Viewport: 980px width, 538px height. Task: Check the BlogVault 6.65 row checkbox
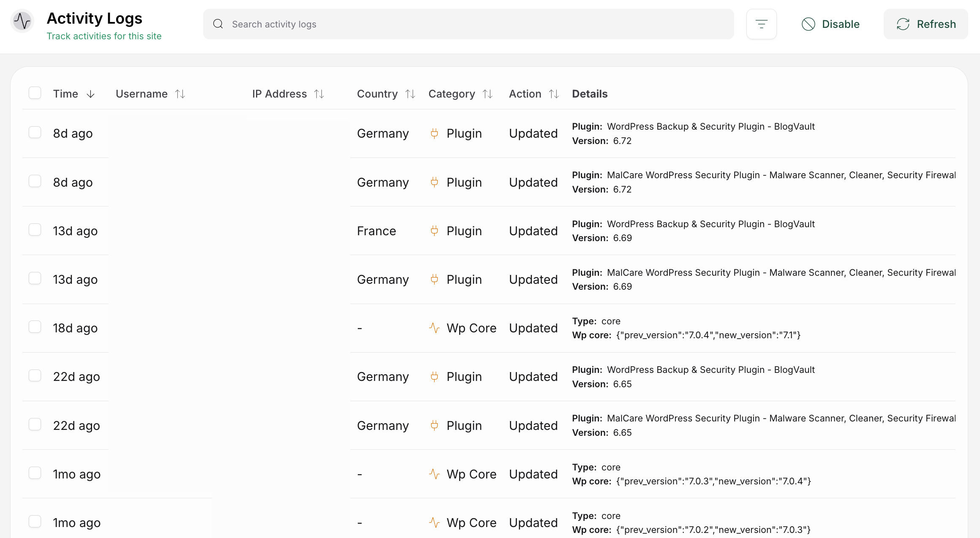[35, 376]
